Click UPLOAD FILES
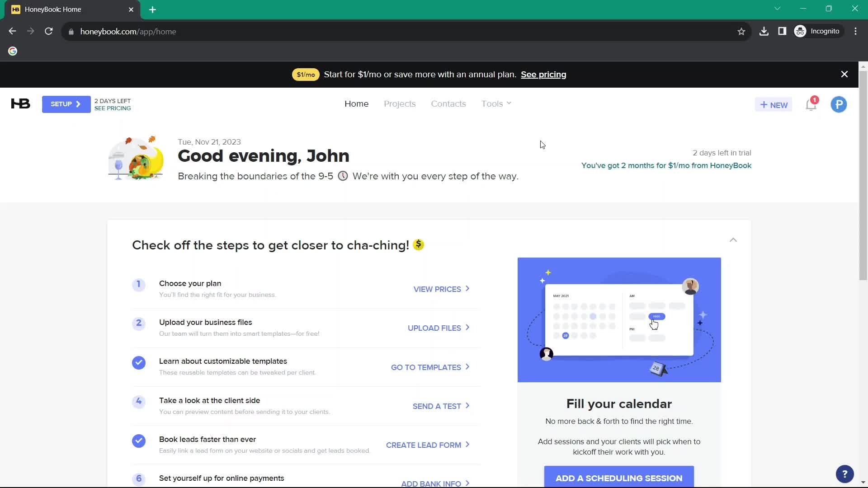This screenshot has width=868, height=488. [x=439, y=328]
